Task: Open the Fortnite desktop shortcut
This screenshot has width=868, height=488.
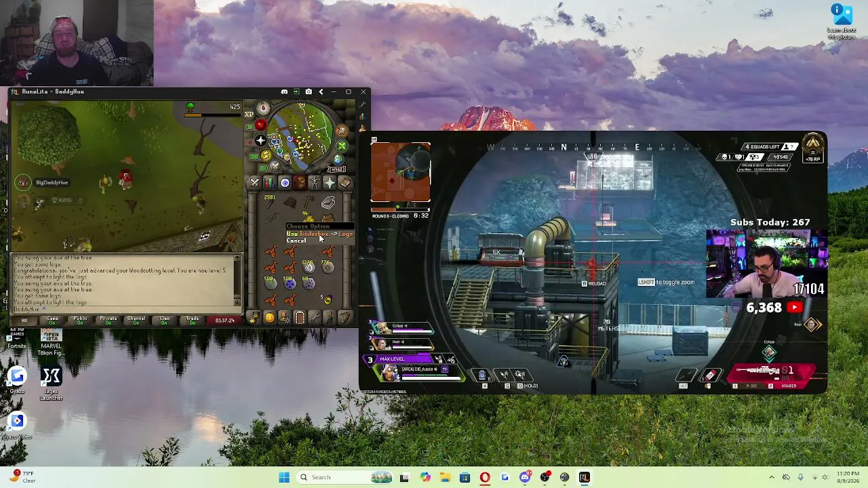Action: click(17, 338)
